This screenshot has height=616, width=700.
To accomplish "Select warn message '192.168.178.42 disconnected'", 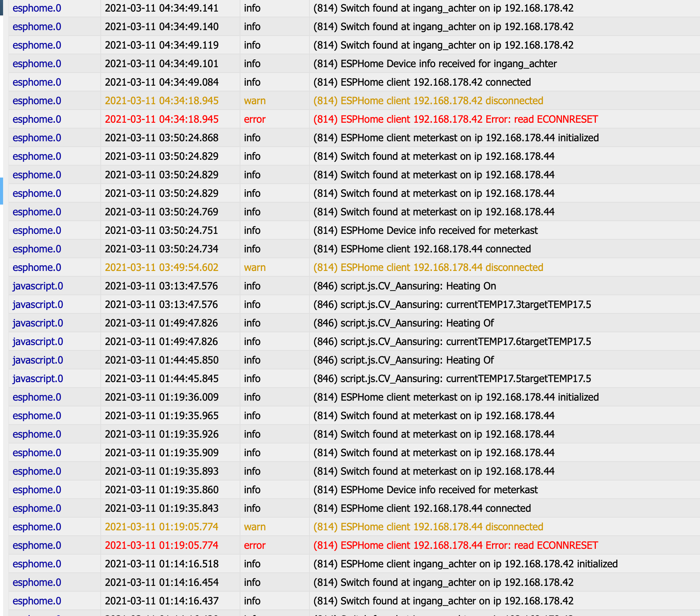I will pyautogui.click(x=428, y=101).
